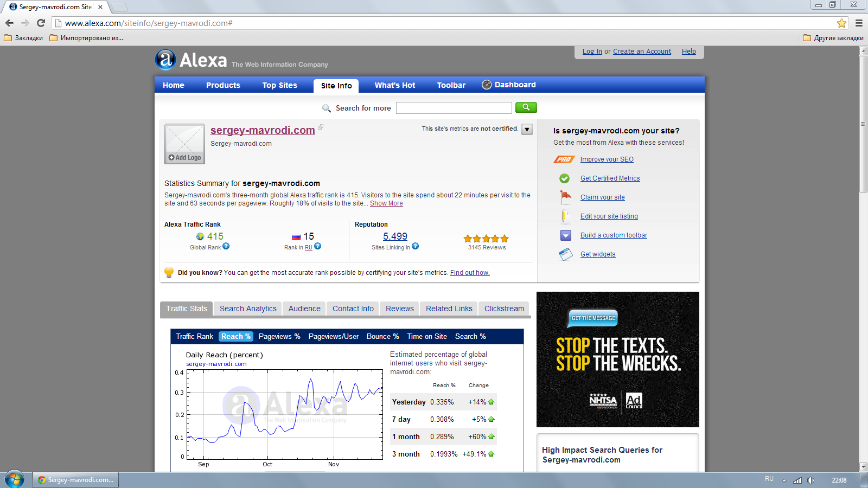
Task: Click the green search magnifier button
Action: tap(526, 107)
